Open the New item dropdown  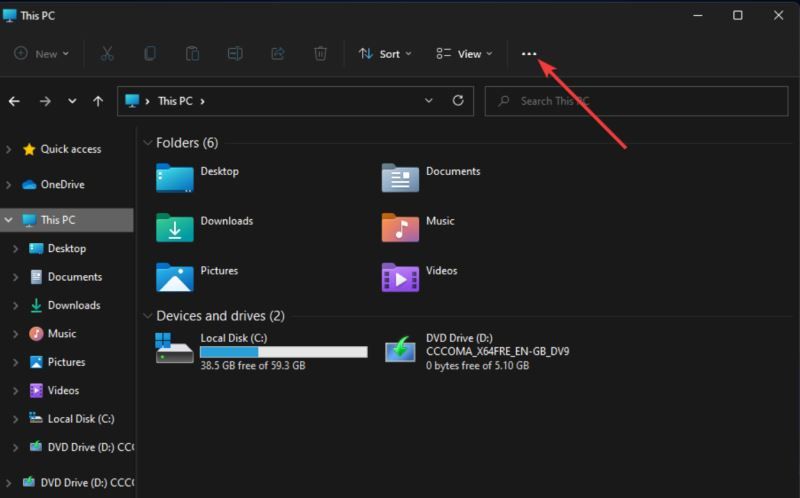point(41,54)
